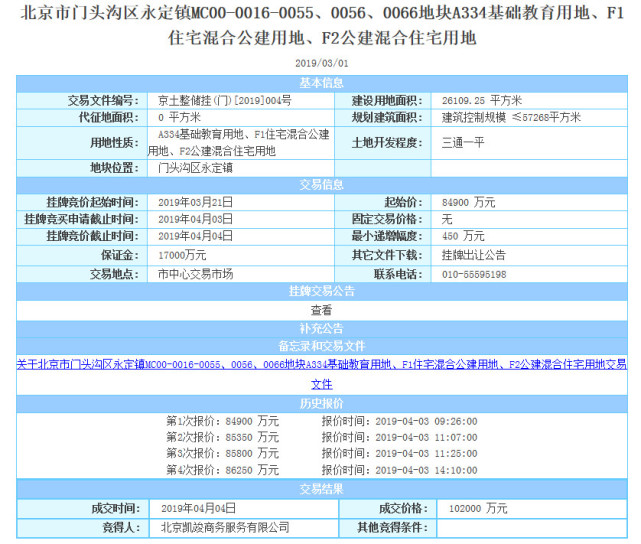Click the second bid 第2次报价：85350 万元

[222, 437]
